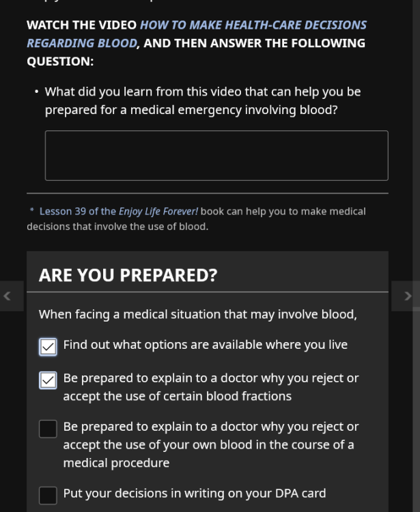Viewport: 420px width, 512px height.
Task: Click the 'When facing a medical situation' text
Action: [x=197, y=315]
